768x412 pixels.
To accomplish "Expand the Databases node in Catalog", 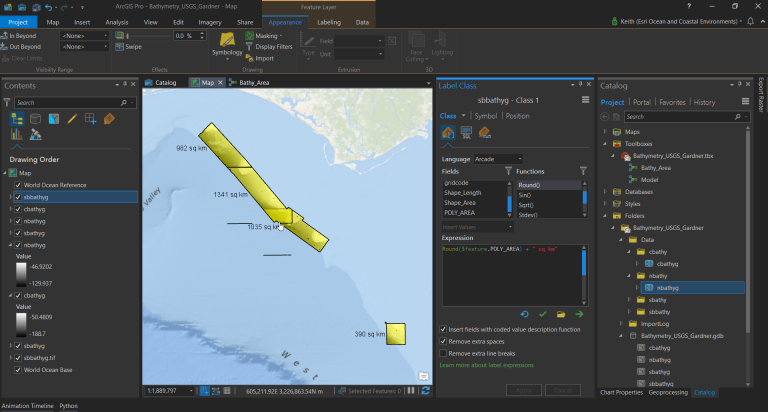I will [x=605, y=192].
